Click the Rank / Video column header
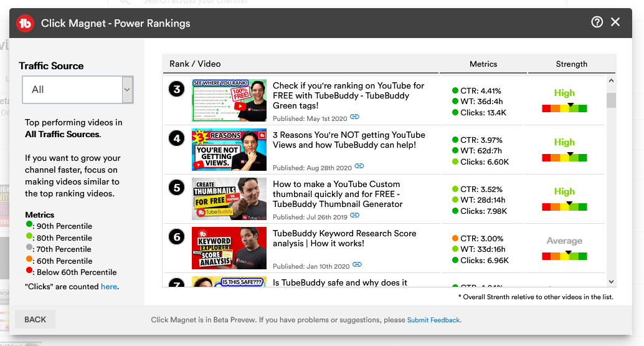644x346 pixels. [195, 64]
